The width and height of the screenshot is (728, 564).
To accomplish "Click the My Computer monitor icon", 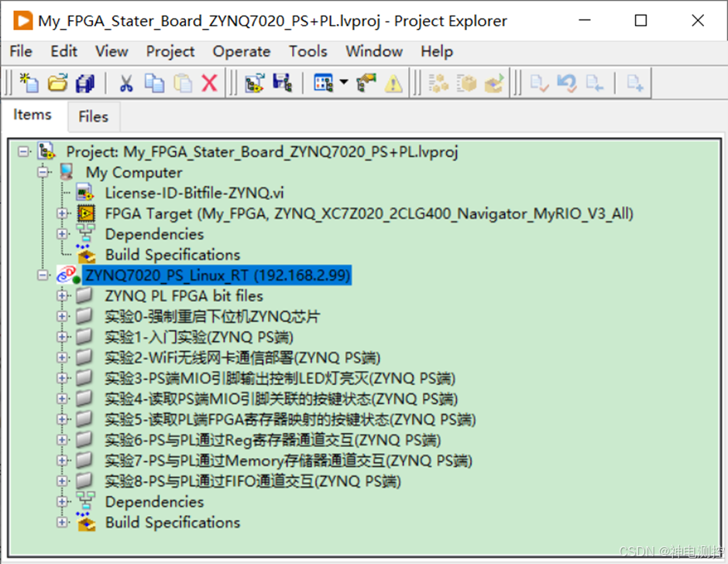I will pos(67,172).
